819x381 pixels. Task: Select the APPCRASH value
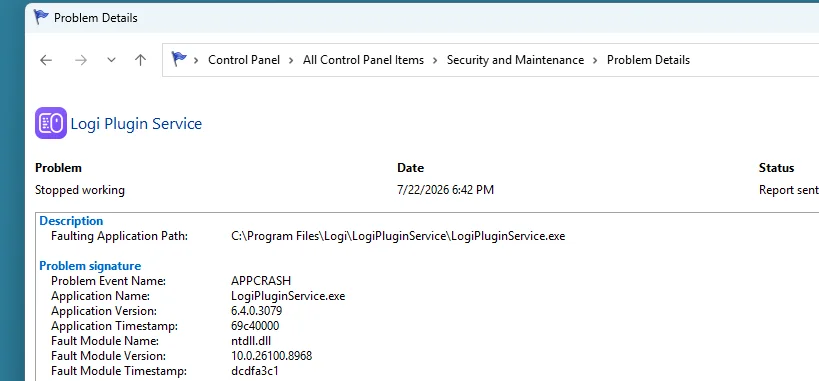[x=261, y=281]
